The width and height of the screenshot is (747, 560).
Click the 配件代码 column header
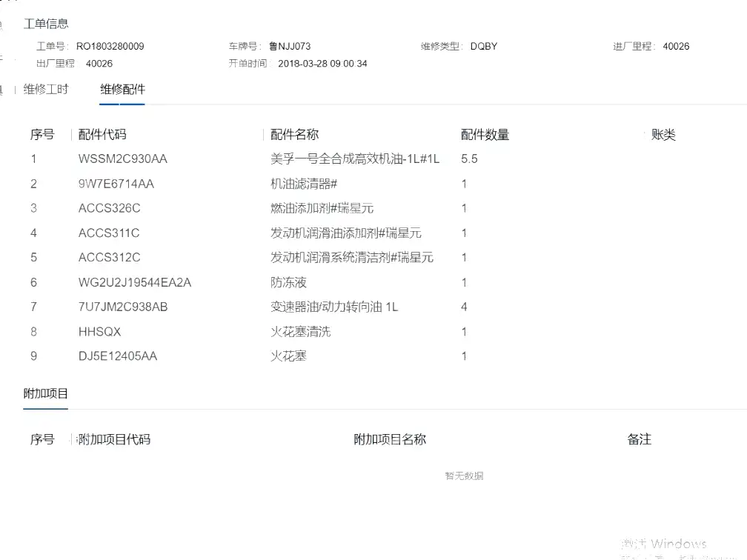coord(102,135)
